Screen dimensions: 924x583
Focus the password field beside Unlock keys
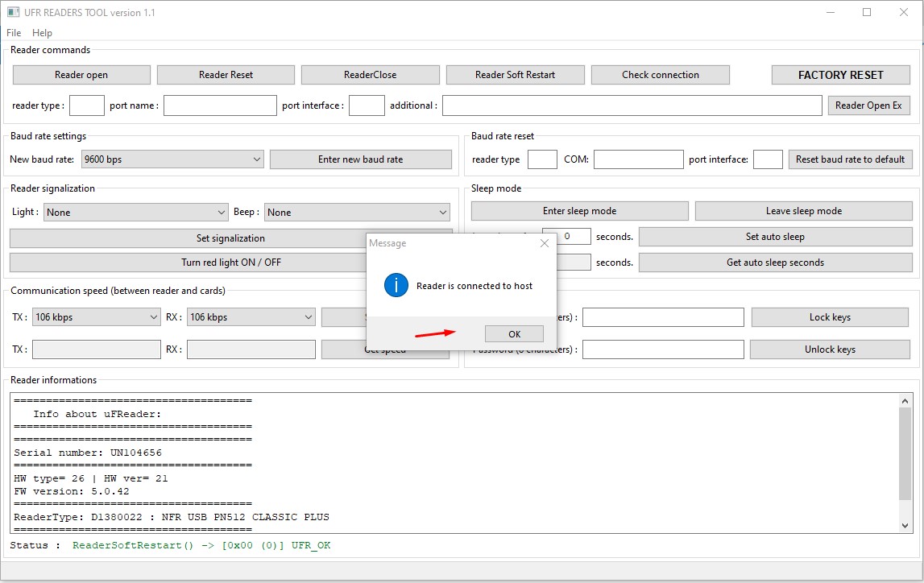pos(663,349)
